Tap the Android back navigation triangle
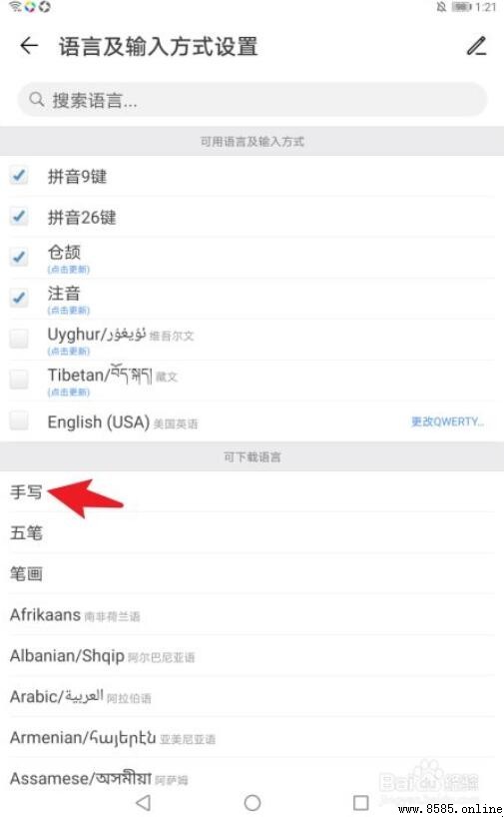The image size is (504, 817). click(x=144, y=802)
